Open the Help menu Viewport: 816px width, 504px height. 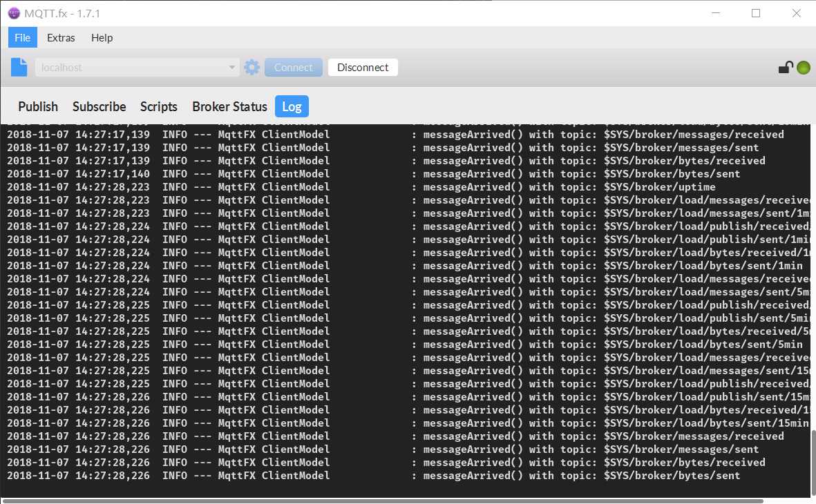point(102,37)
